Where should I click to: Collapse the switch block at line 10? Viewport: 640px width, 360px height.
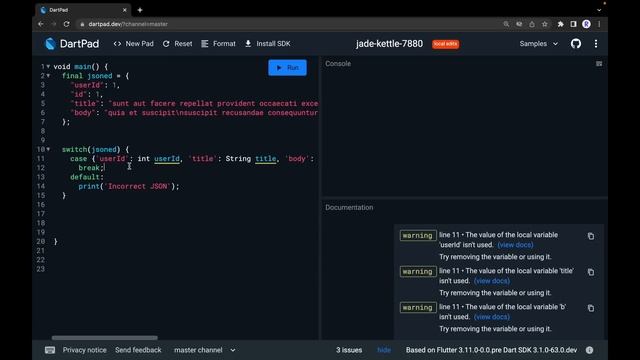tap(48, 149)
